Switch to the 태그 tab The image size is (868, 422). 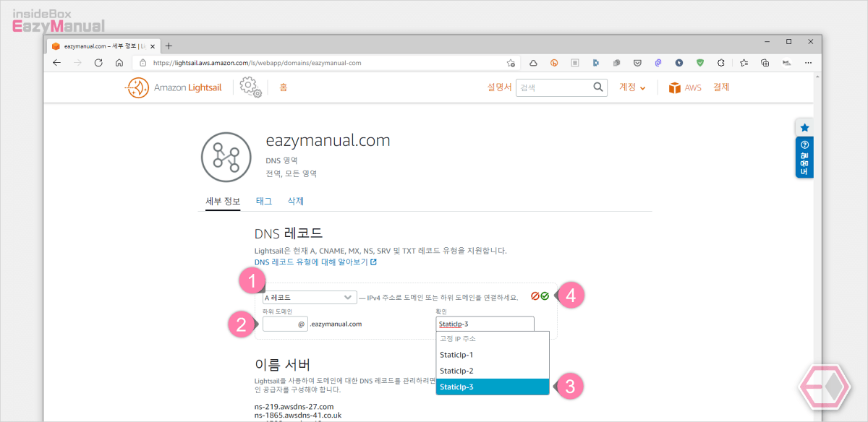(264, 202)
